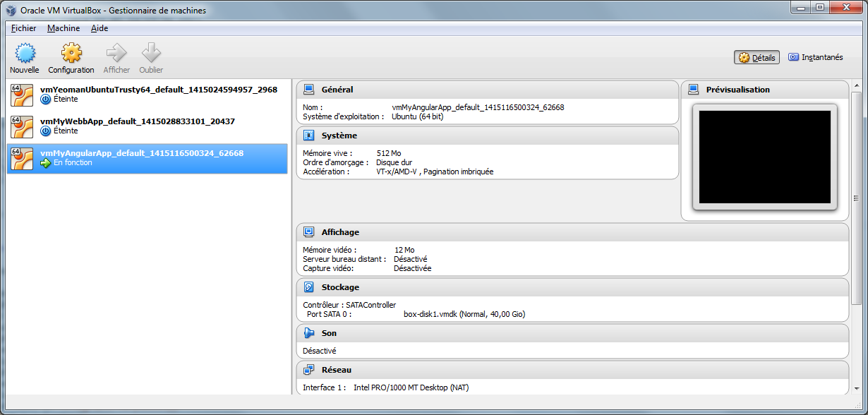Click the Général section icon
Screen dimensions: 868x415
308,90
